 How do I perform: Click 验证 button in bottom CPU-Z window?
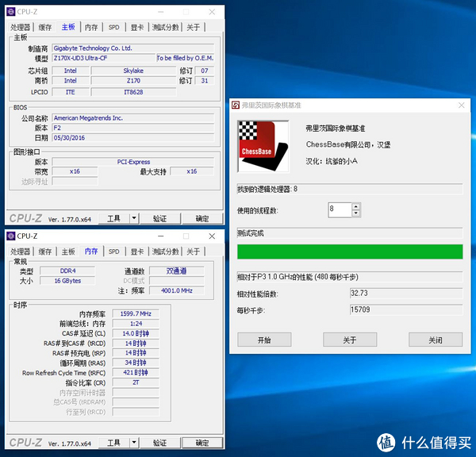pos(160,443)
